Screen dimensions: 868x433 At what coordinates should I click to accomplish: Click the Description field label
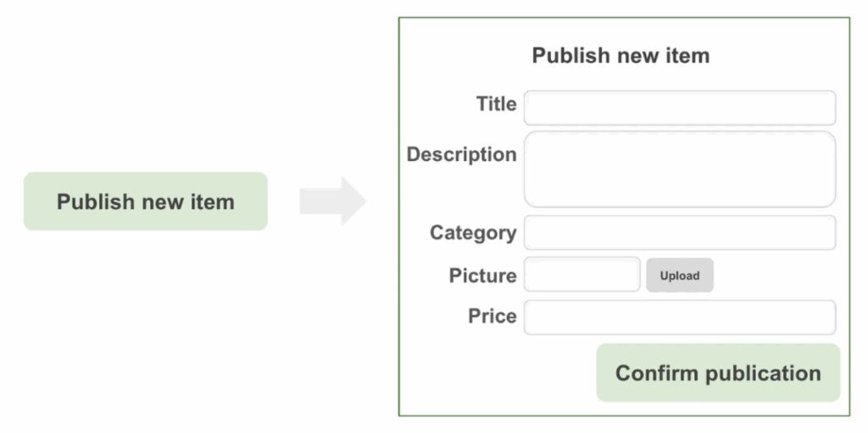tap(461, 154)
